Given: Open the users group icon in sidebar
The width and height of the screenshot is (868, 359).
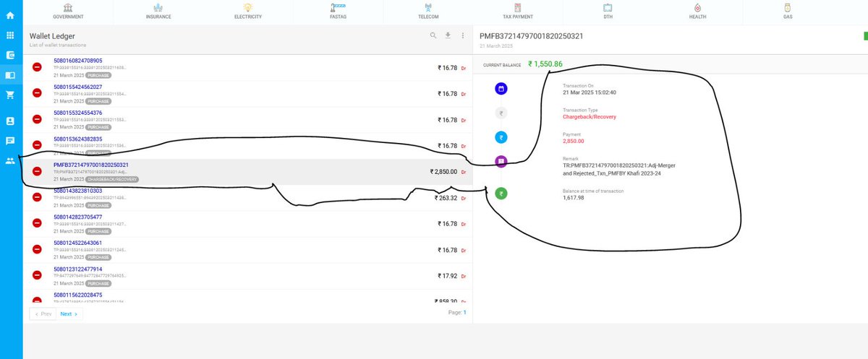Looking at the screenshot, I should 10,161.
